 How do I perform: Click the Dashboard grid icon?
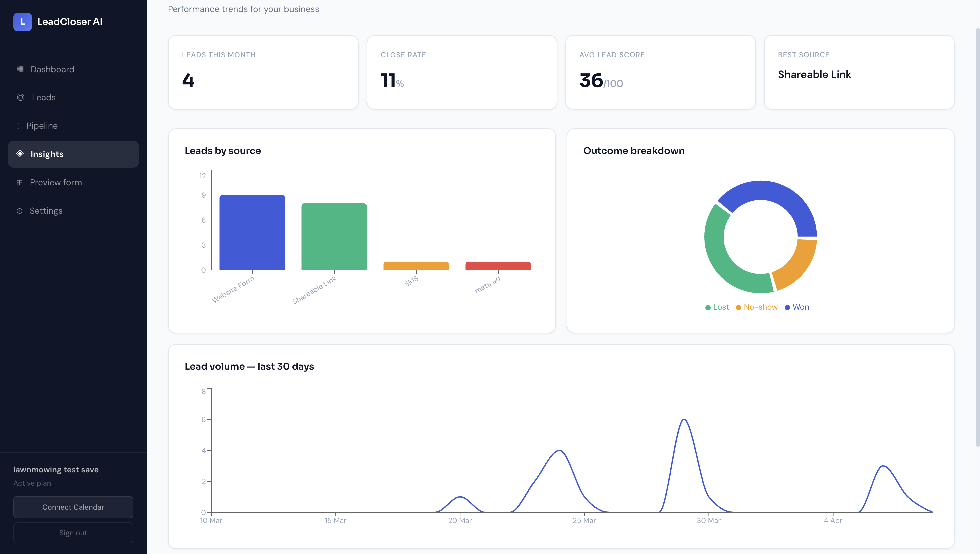pyautogui.click(x=20, y=69)
